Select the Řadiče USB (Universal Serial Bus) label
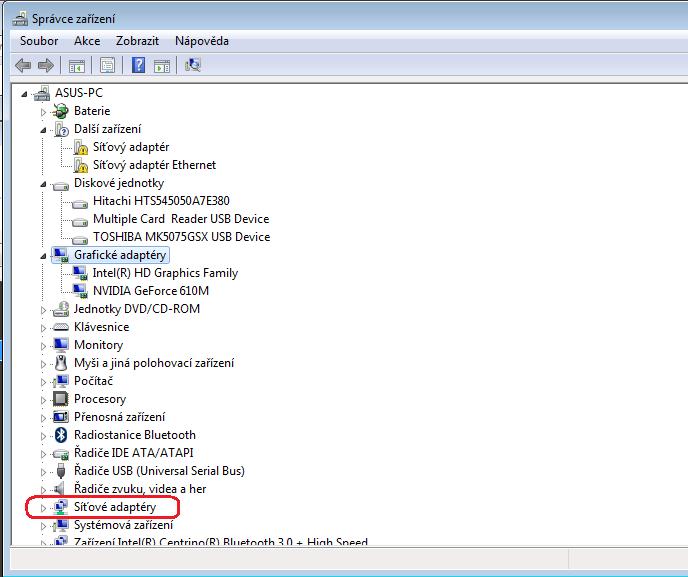 point(159,471)
